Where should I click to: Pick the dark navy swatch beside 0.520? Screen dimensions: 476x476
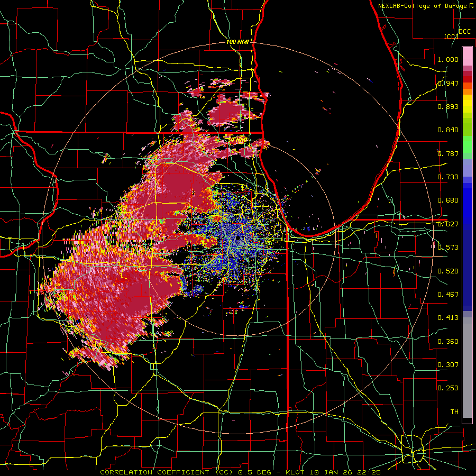(467, 270)
